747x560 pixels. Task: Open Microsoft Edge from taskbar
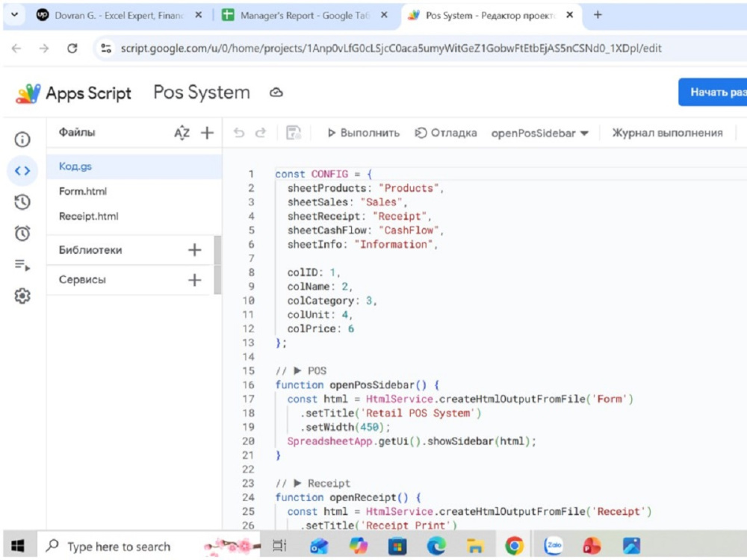[436, 546]
